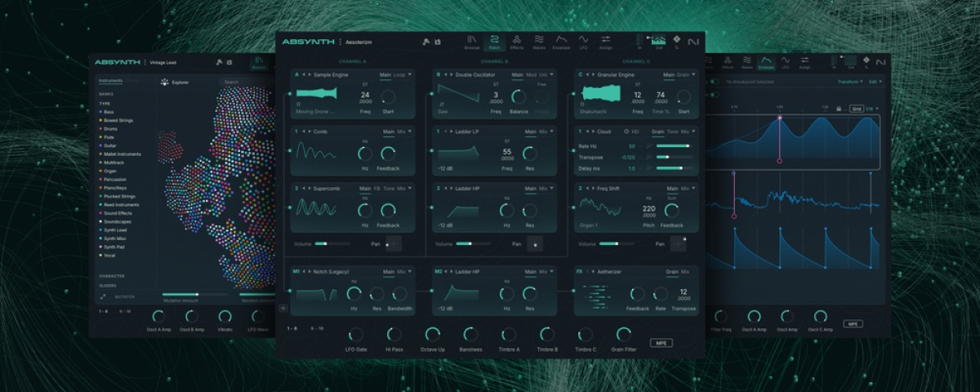Toggle Channel A on with the A label
Viewport: 980px width, 392px height.
[x=296, y=74]
